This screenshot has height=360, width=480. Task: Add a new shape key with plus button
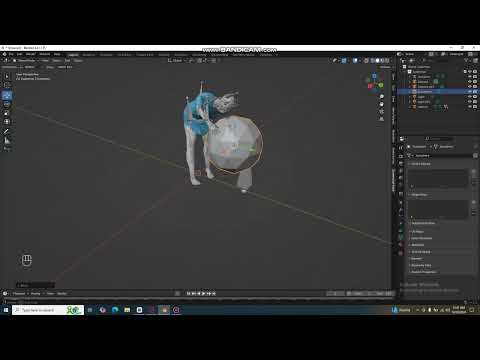click(x=474, y=202)
